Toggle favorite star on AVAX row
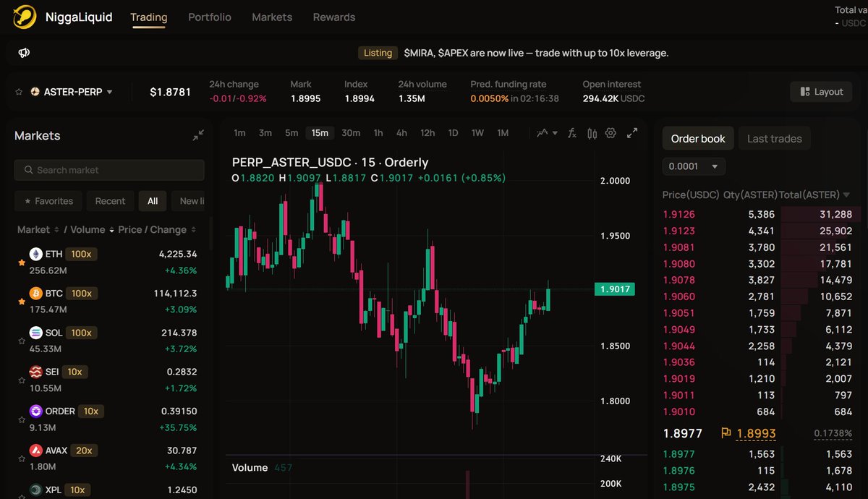 click(22, 458)
